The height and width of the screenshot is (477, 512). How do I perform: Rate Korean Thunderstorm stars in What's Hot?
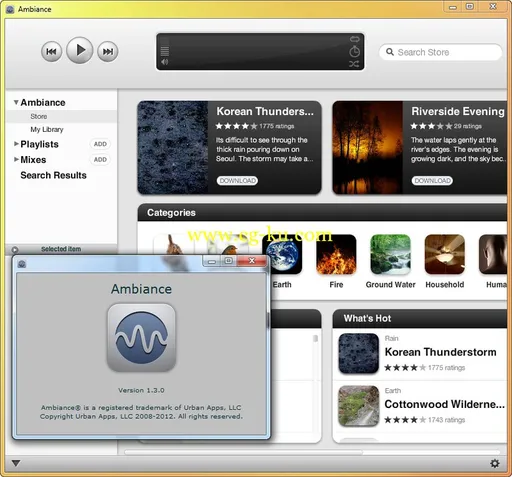[405, 368]
